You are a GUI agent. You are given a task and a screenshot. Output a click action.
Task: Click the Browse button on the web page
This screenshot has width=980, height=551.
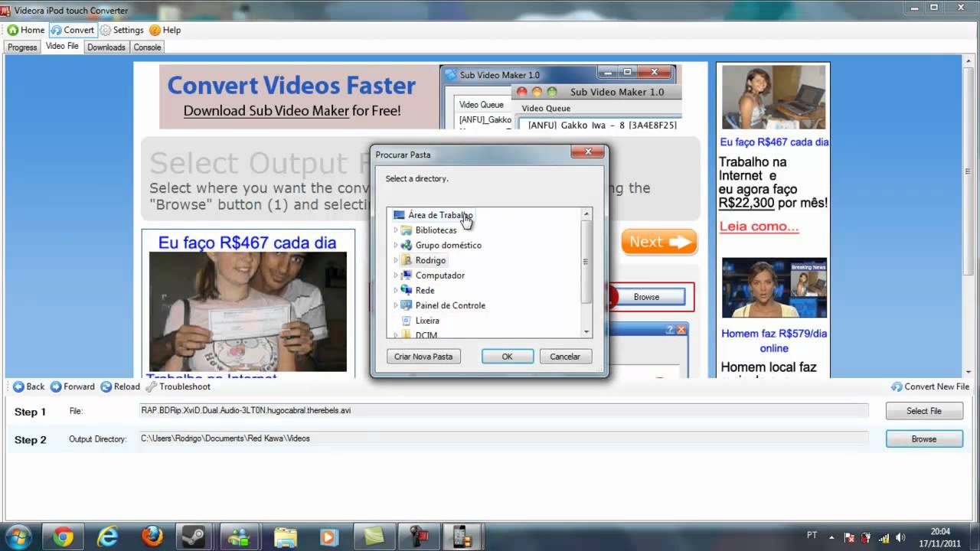coord(646,297)
